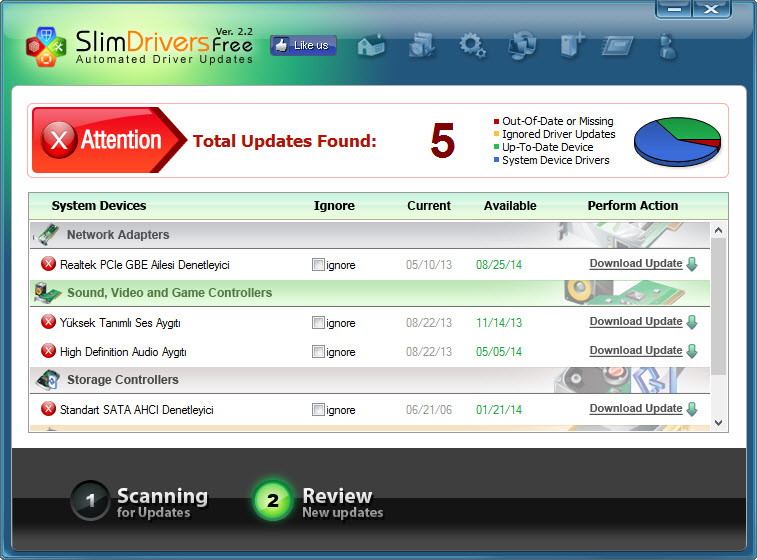Select Sound, Video and Game Controllers header
The width and height of the screenshot is (757, 560).
[370, 293]
